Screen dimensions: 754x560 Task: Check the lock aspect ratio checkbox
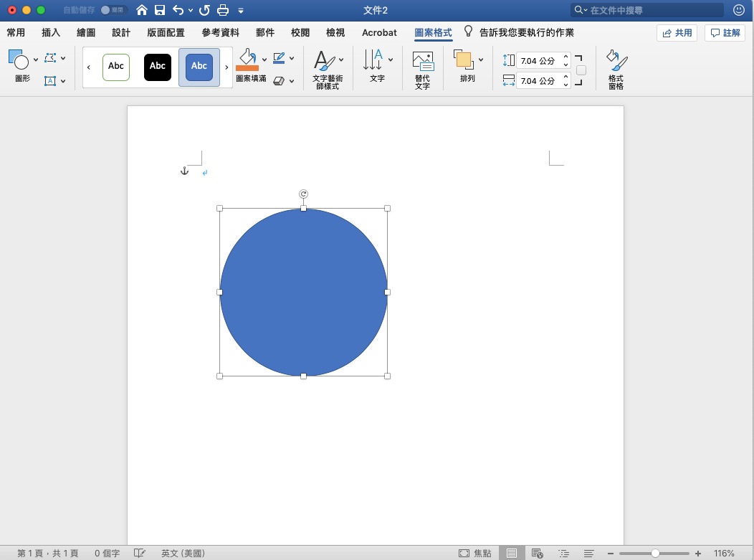(581, 70)
